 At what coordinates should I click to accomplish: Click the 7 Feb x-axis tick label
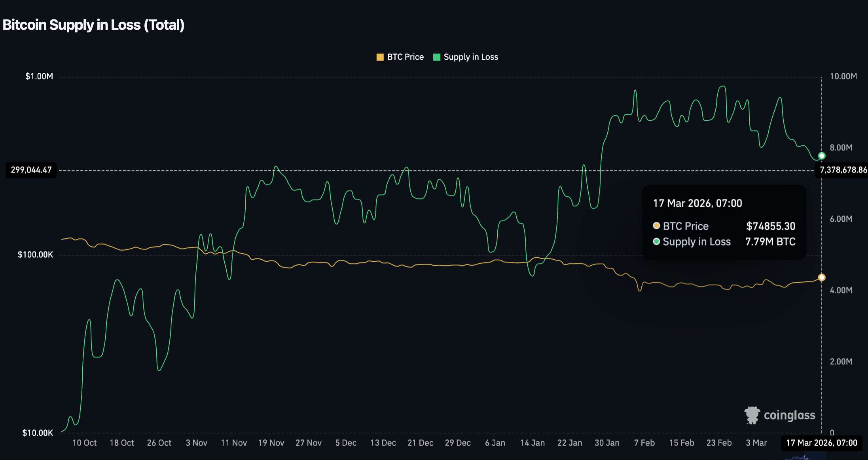tap(644, 443)
